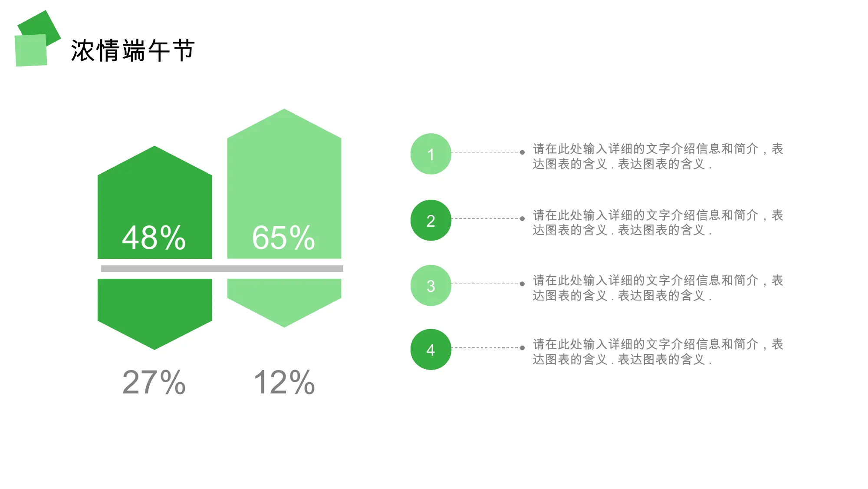Screen dimensions: 868x489
Task: Select the gray 12% text
Action: (284, 382)
